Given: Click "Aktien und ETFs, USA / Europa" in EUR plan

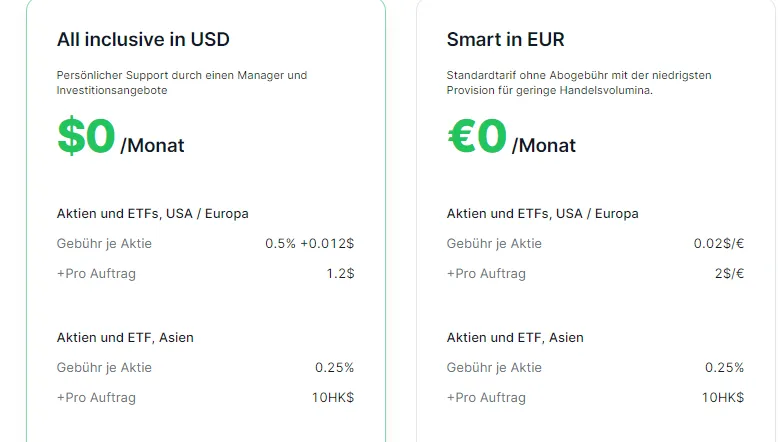Looking at the screenshot, I should click(x=542, y=213).
